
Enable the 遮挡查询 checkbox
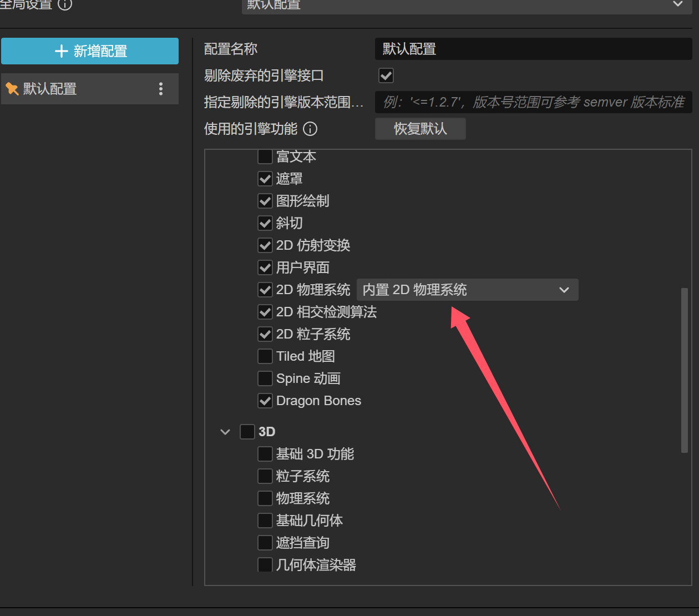(x=265, y=543)
